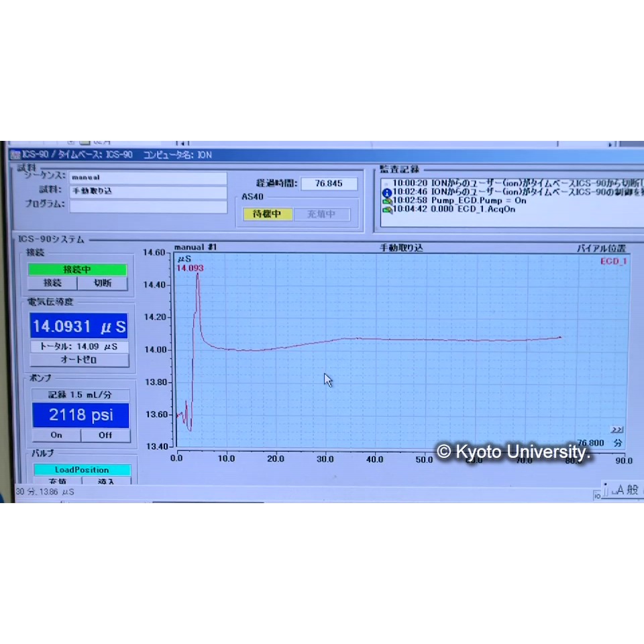Screen dimensions: 644x644
Task: Click the blue info icon on 10:02:46 entry
Action: pyautogui.click(x=386, y=192)
